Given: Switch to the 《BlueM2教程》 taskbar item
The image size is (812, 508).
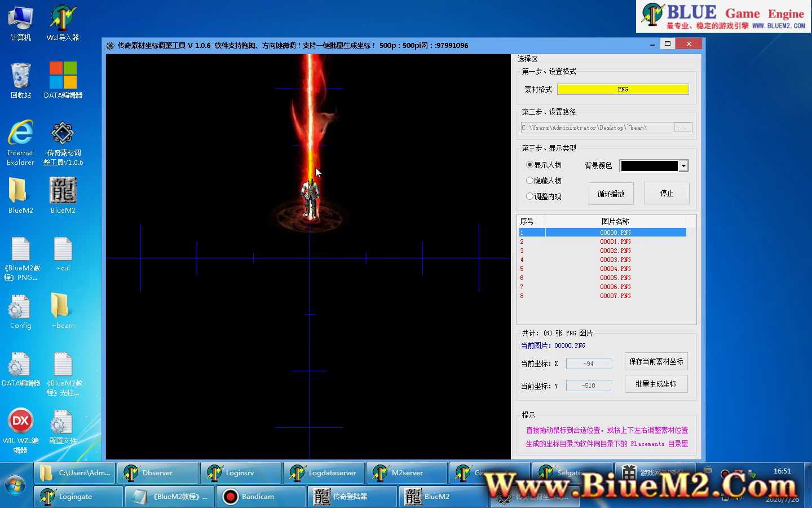Looking at the screenshot, I should (x=169, y=497).
